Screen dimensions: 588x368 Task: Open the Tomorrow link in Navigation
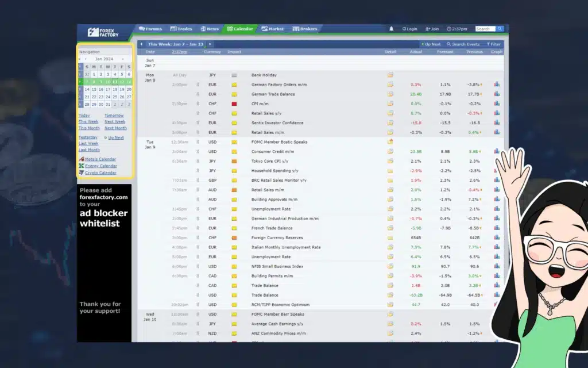pyautogui.click(x=114, y=115)
